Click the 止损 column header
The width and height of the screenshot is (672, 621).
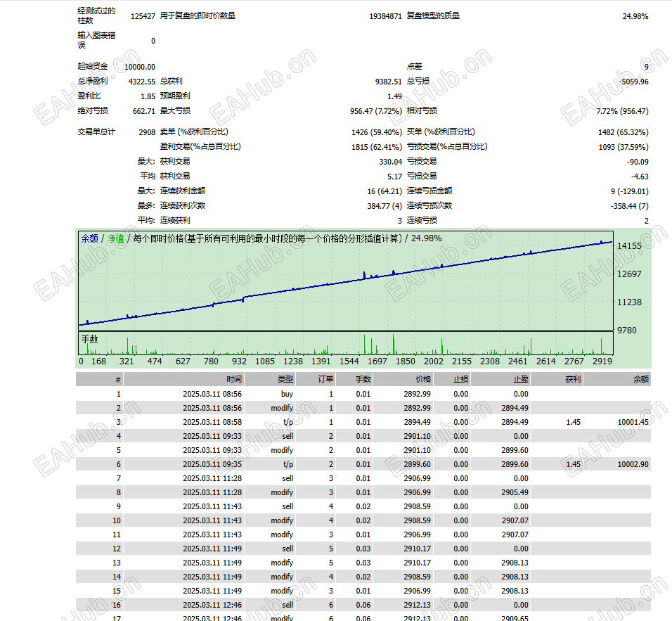click(460, 379)
